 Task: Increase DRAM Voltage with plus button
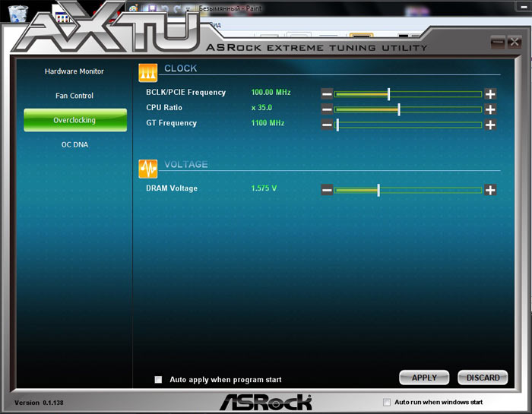(x=490, y=190)
